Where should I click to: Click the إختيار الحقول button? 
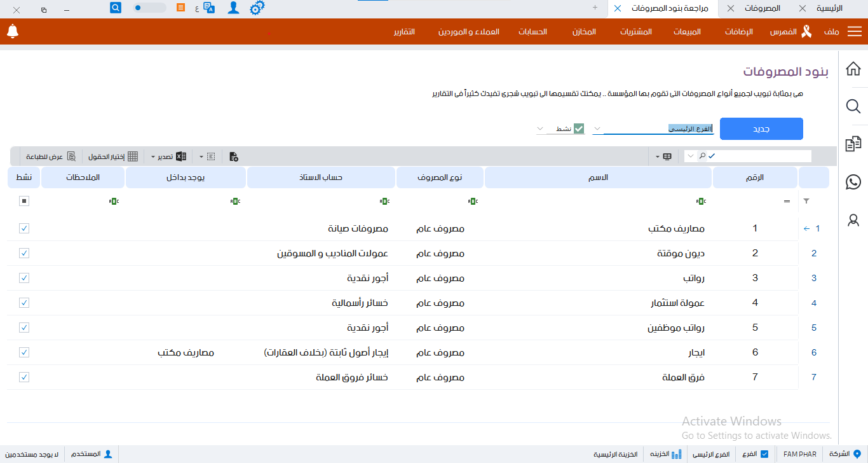(x=112, y=156)
